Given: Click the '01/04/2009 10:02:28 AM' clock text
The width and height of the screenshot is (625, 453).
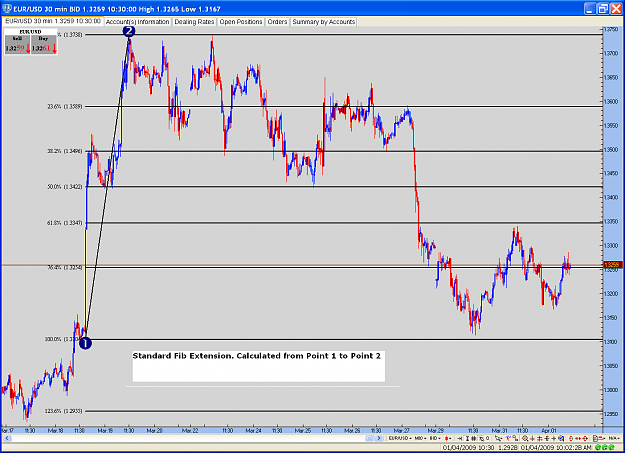Looking at the screenshot, I should pos(556,447).
